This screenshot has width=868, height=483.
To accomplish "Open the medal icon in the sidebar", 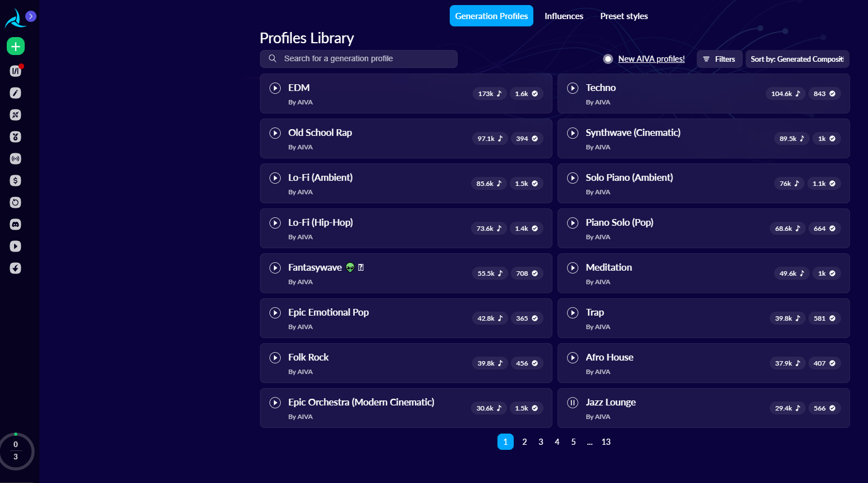I will [x=16, y=136].
